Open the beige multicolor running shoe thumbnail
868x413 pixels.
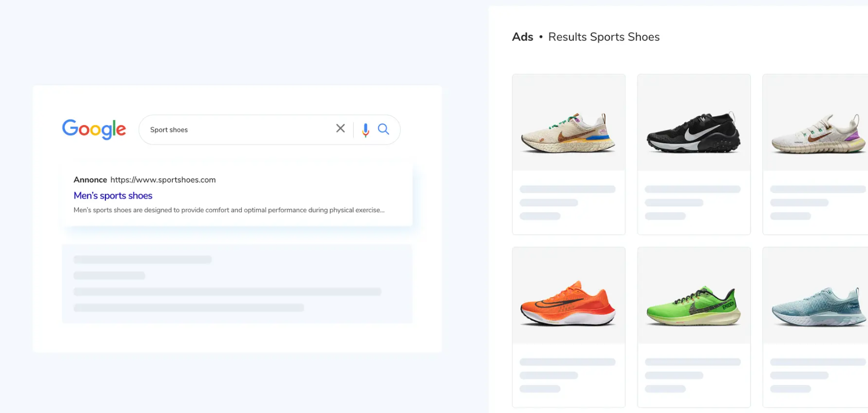[x=569, y=123]
